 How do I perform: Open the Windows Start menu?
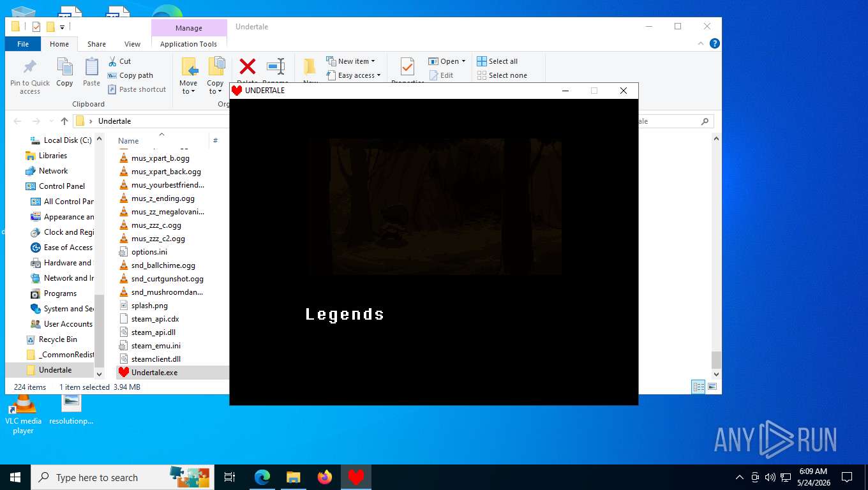[x=15, y=477]
